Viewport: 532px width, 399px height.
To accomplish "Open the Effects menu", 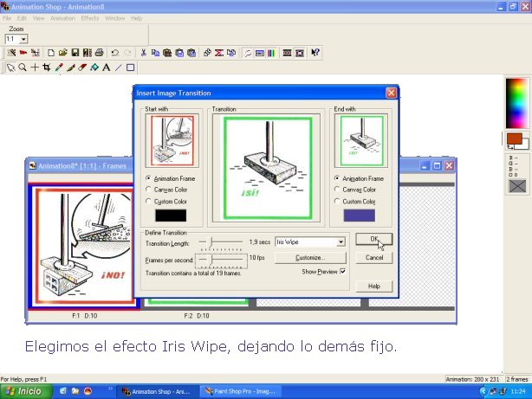I will tap(90, 18).
